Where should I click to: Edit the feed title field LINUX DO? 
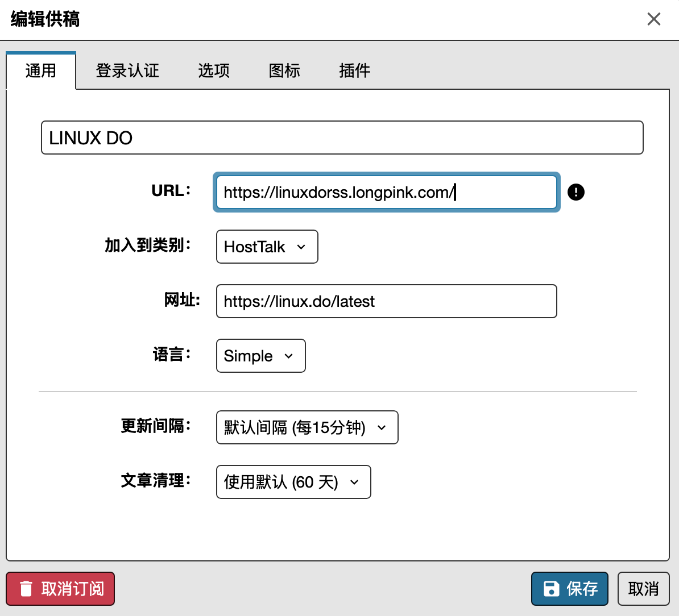point(342,138)
